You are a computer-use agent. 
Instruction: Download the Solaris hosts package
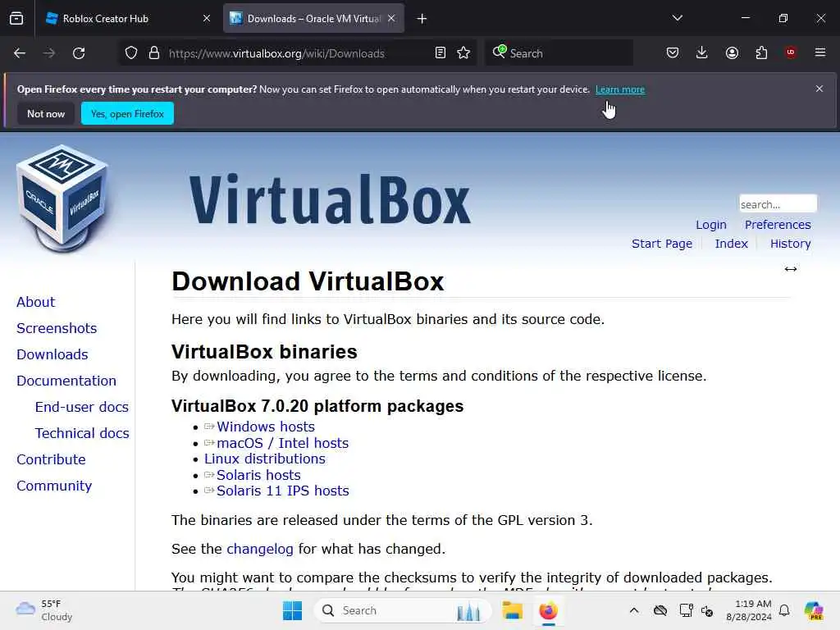click(258, 475)
